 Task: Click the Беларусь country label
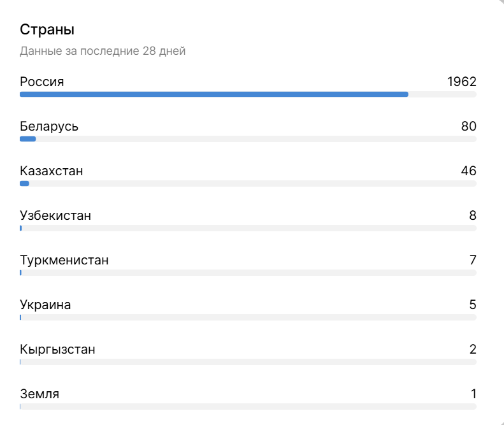49,126
